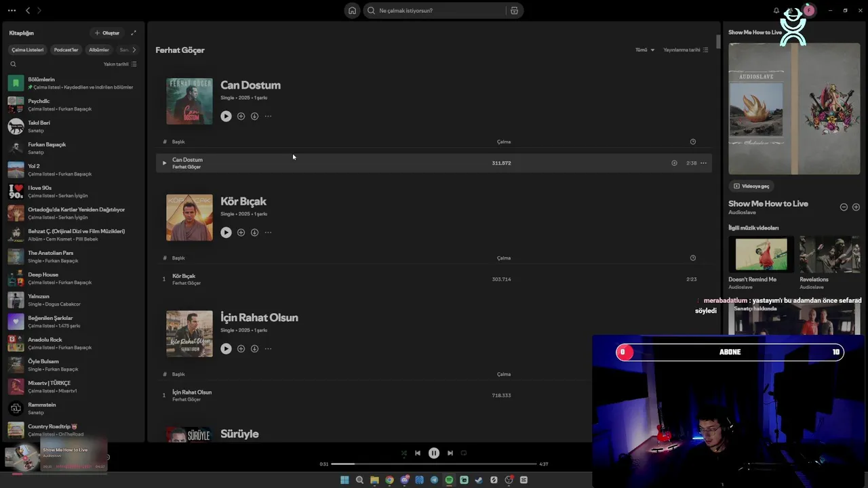The image size is (868, 488).
Task: Open the Beğenilen Şarkılar playlist
Action: click(x=73, y=322)
